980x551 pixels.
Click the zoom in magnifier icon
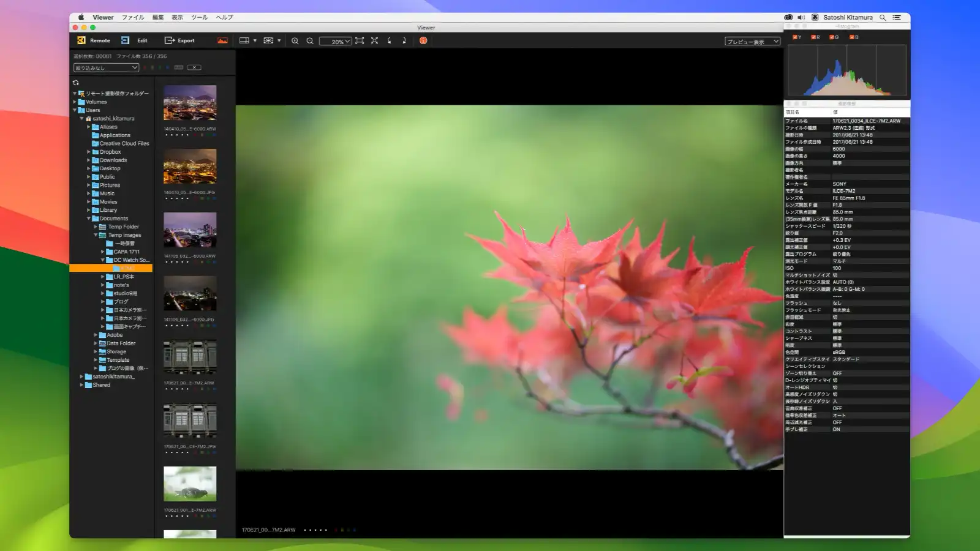point(295,40)
